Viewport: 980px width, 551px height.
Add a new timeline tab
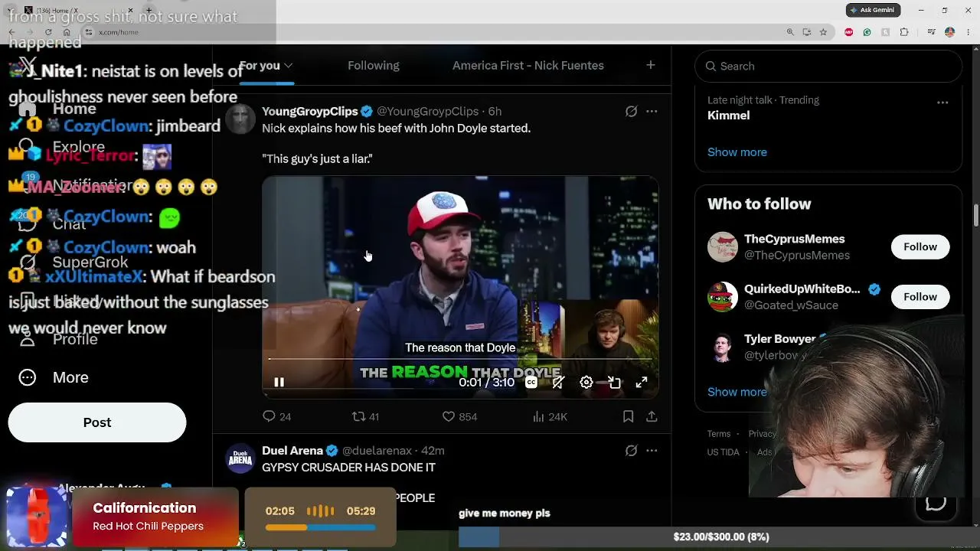coord(650,65)
